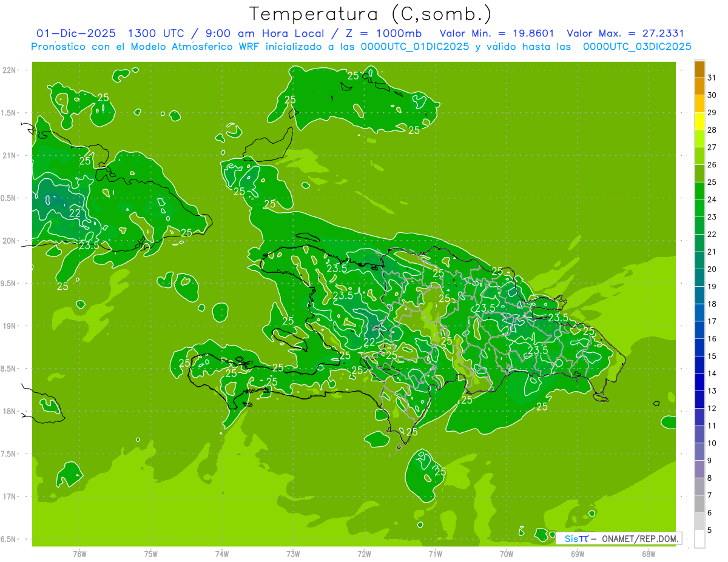
Task: Click the colorbar value 25
Action: 712,182
